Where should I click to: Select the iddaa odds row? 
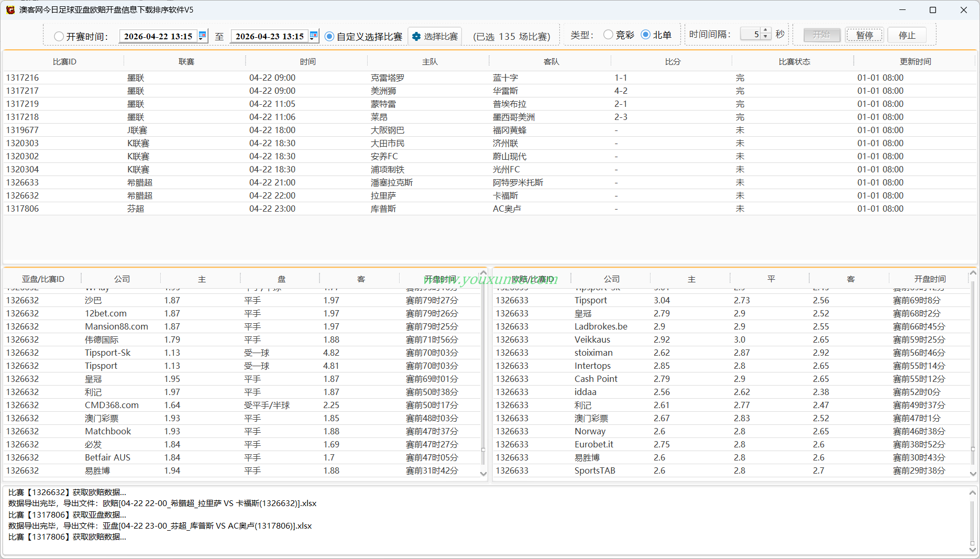[x=731, y=392]
